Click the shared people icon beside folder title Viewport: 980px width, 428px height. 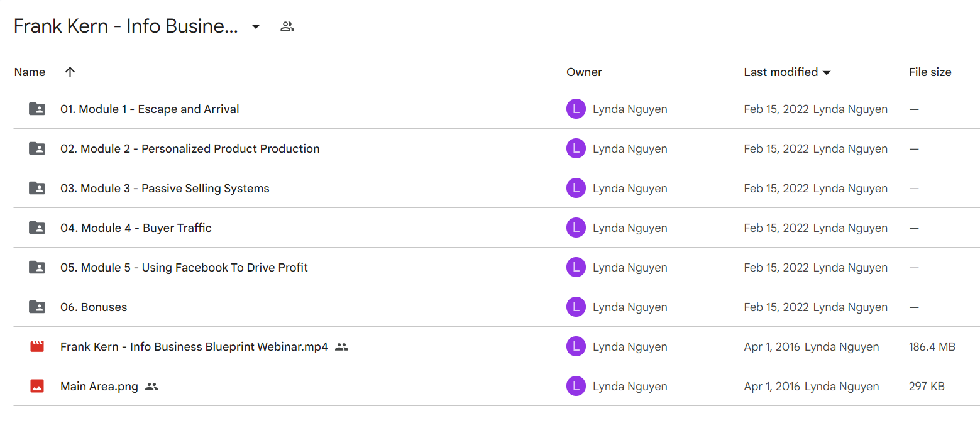(287, 26)
